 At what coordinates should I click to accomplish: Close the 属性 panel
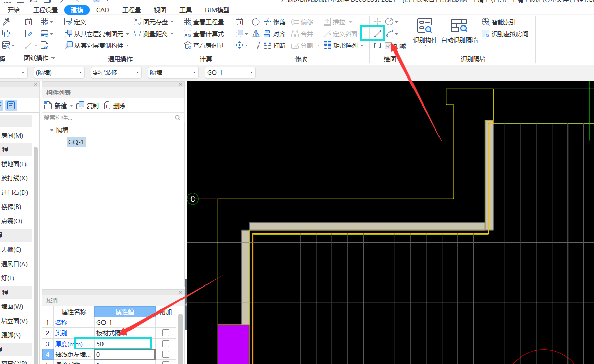coord(180,292)
